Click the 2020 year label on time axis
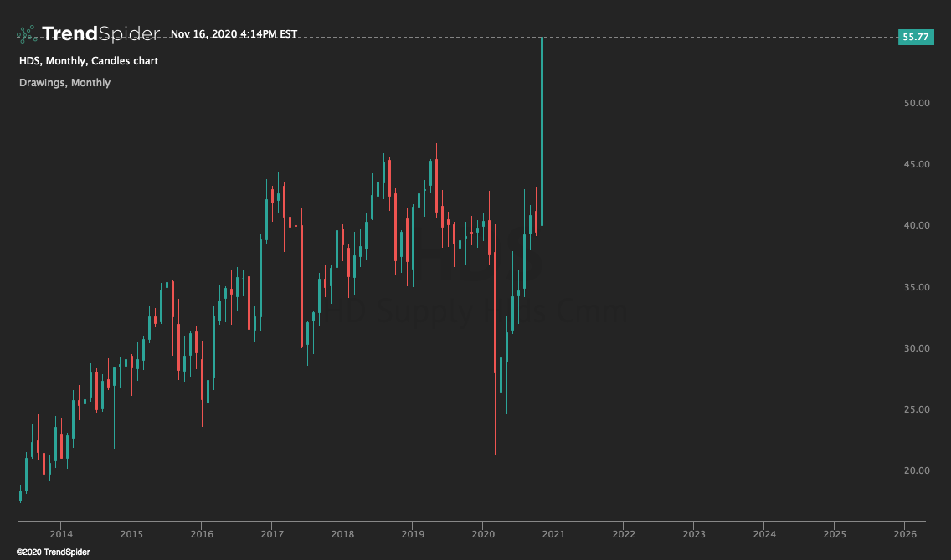The width and height of the screenshot is (951, 560). (483, 534)
